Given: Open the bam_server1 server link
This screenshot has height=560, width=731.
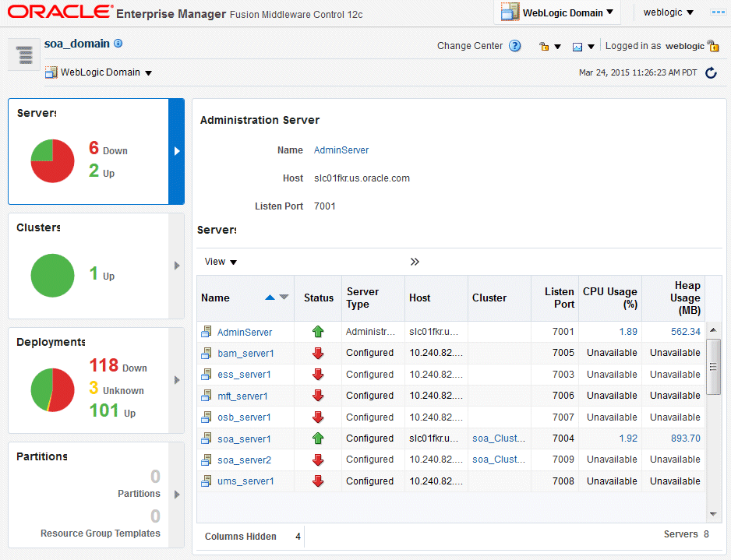Looking at the screenshot, I should pos(245,353).
